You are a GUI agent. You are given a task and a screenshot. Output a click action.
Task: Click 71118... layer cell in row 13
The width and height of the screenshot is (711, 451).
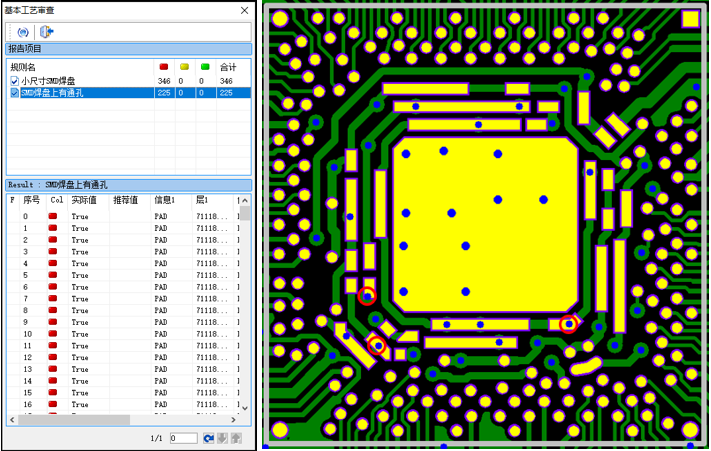pyautogui.click(x=212, y=369)
